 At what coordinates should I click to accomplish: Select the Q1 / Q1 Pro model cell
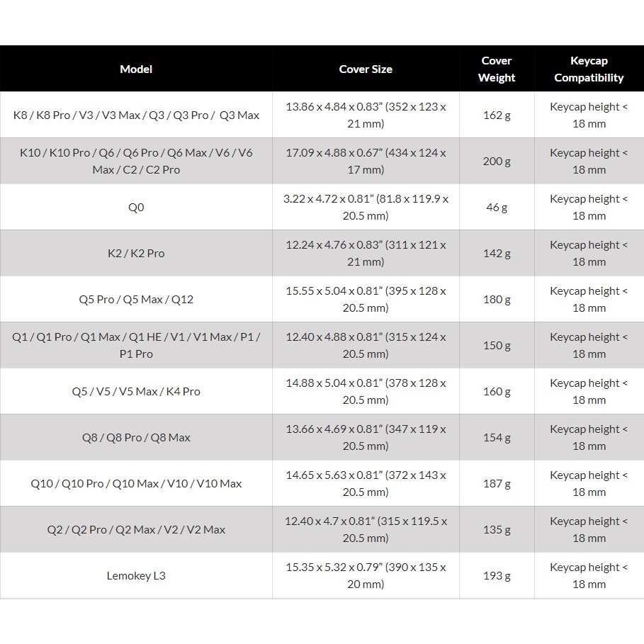136,345
